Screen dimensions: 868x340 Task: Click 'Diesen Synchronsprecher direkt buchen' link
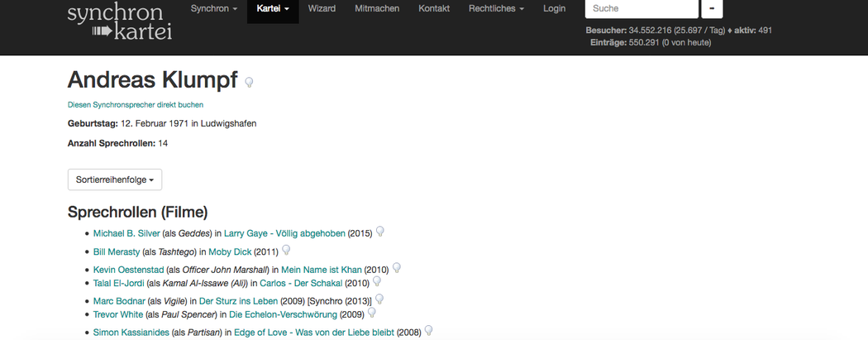pos(135,105)
